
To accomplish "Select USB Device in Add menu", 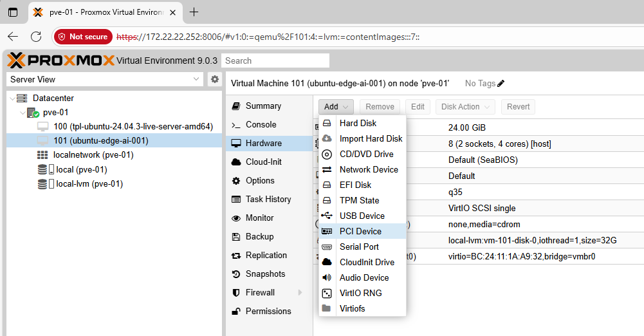I will pos(362,216).
